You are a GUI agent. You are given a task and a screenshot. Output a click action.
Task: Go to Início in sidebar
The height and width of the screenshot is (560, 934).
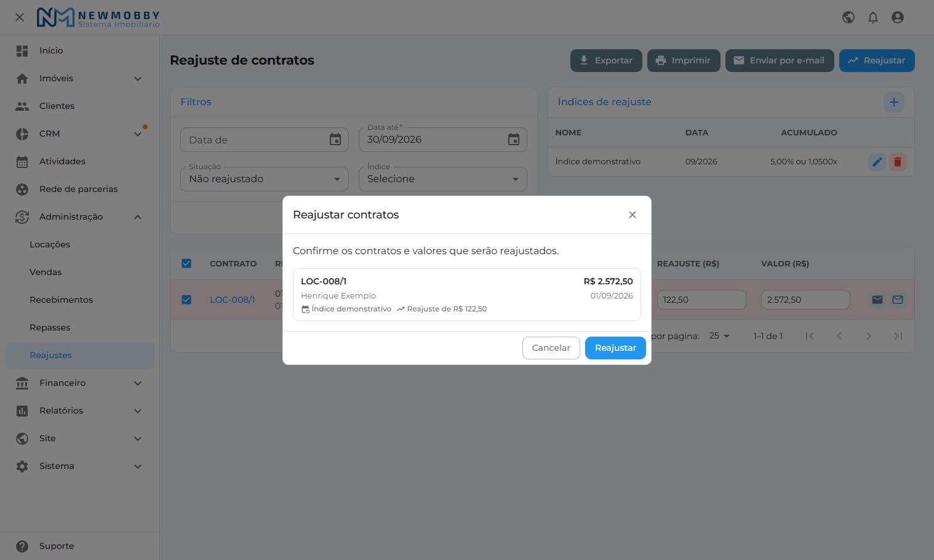click(x=80, y=50)
